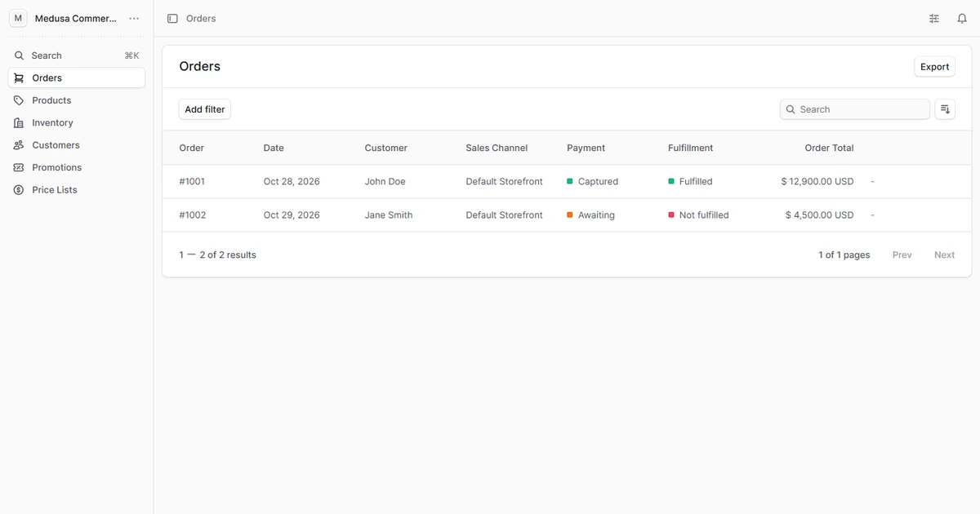980x514 pixels.
Task: Click the Products tag icon
Action: pos(19,100)
